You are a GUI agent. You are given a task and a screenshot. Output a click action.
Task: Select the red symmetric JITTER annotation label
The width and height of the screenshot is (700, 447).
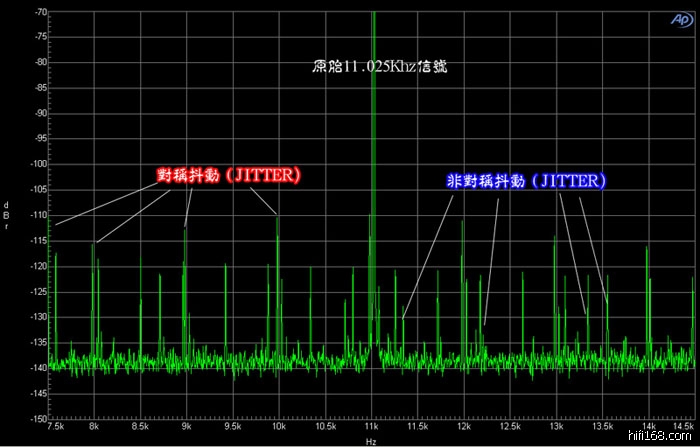click(230, 175)
